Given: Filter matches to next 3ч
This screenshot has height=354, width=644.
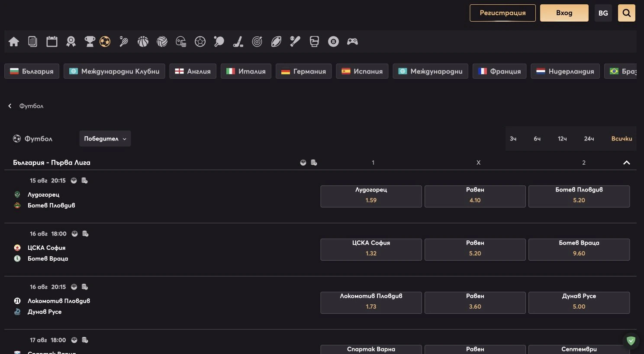Looking at the screenshot, I should coord(513,139).
